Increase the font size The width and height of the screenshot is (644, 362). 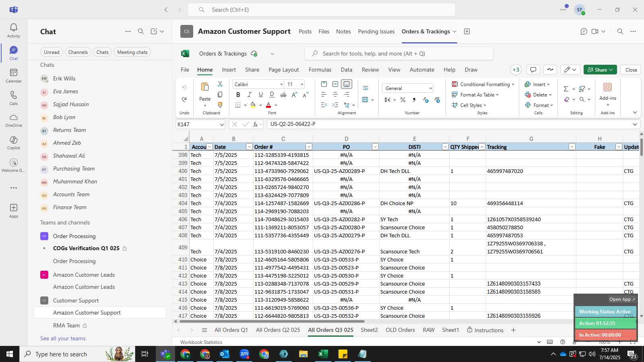pyautogui.click(x=294, y=95)
